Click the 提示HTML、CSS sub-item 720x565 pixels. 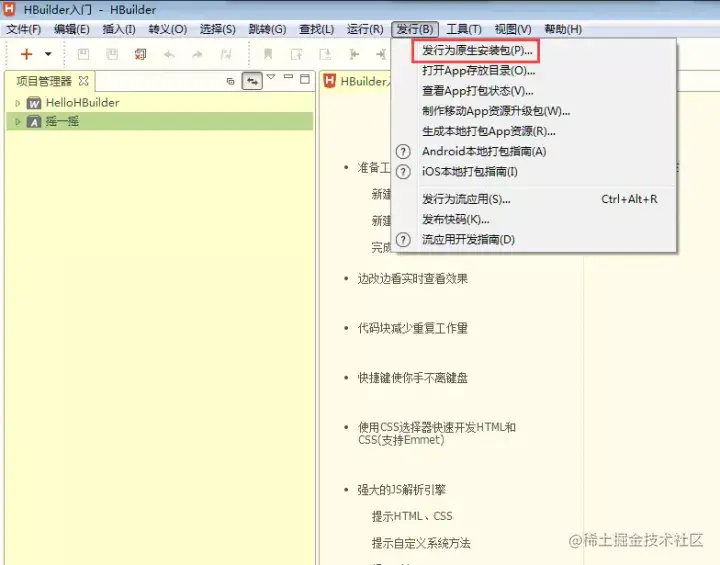(412, 516)
